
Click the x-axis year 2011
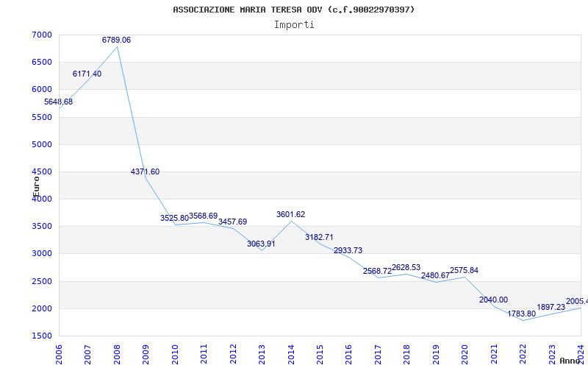pos(204,354)
